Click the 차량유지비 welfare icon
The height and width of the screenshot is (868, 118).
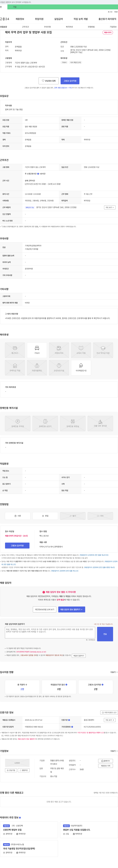[x=59, y=350]
